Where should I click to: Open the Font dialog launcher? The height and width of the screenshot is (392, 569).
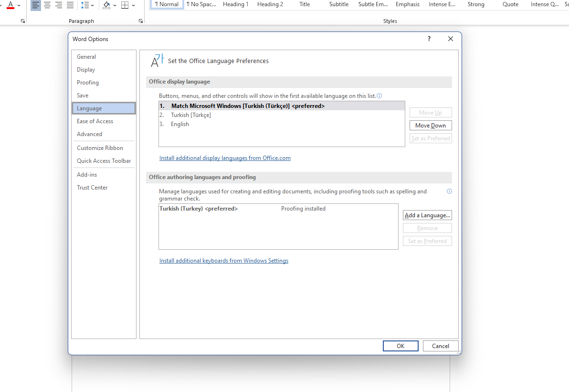(23, 21)
